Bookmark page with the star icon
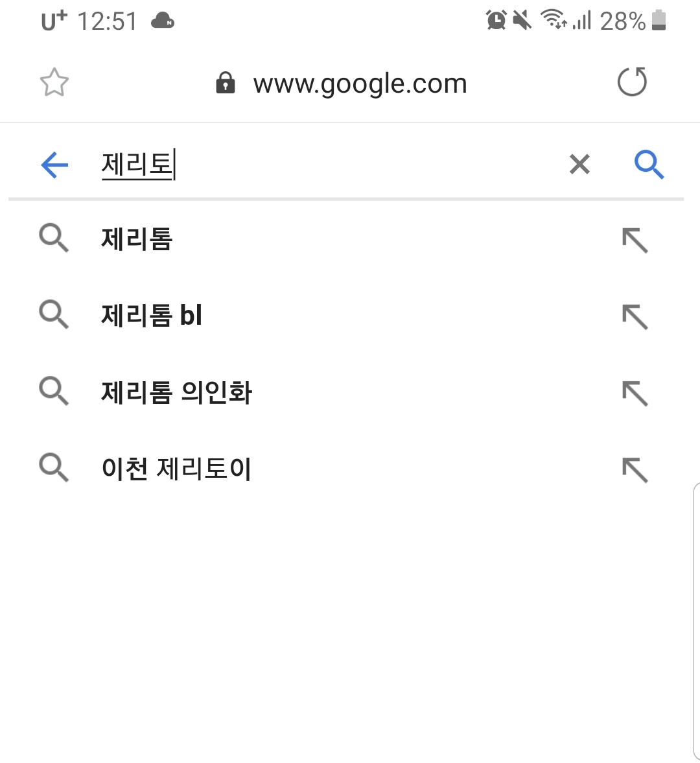The width and height of the screenshot is (700, 763). click(54, 83)
